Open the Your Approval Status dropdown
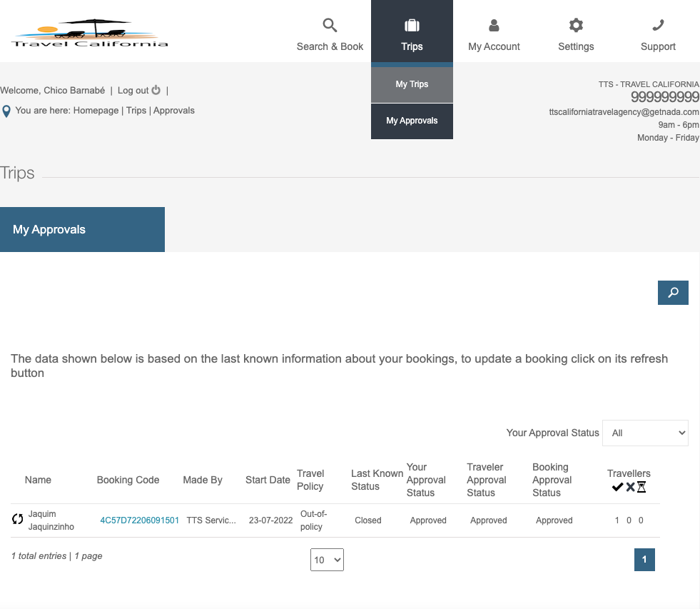 (x=645, y=433)
